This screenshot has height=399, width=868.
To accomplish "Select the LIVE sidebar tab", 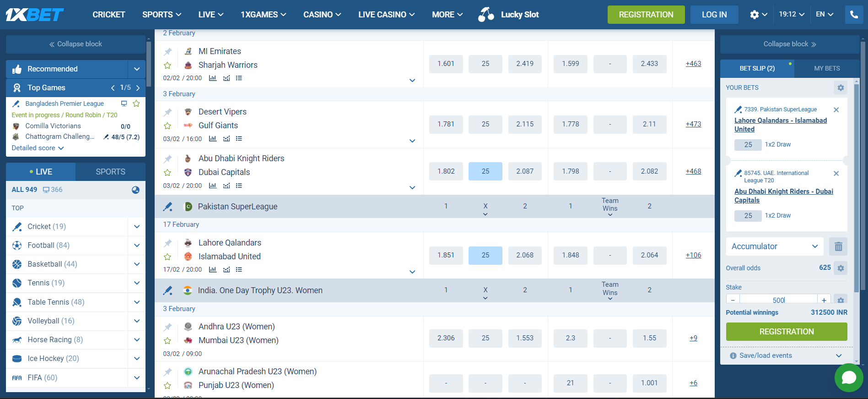I will click(x=41, y=172).
